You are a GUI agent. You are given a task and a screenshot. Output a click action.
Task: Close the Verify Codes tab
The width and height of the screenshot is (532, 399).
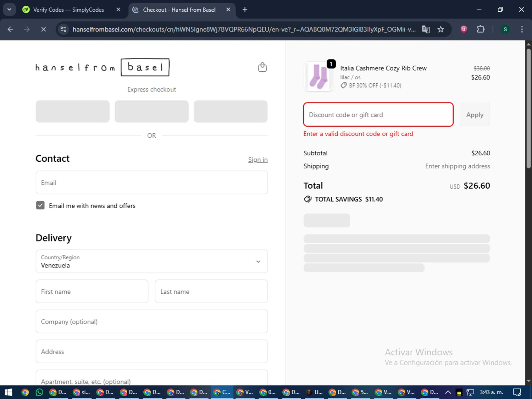coord(118,10)
